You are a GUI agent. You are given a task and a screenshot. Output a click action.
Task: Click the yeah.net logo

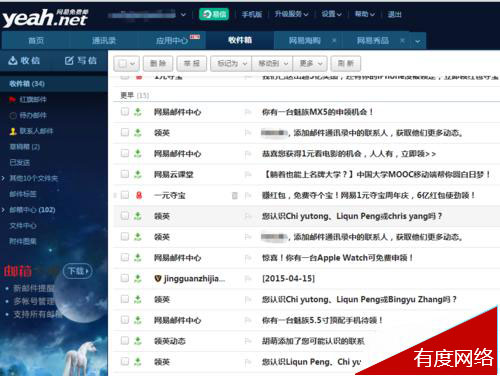[x=45, y=18]
